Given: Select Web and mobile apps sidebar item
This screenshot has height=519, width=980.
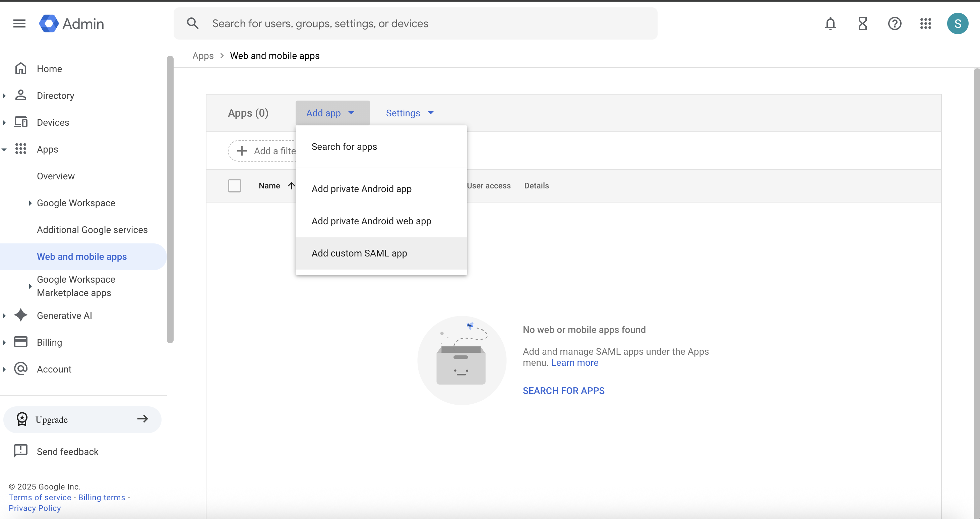Looking at the screenshot, I should click(83, 256).
